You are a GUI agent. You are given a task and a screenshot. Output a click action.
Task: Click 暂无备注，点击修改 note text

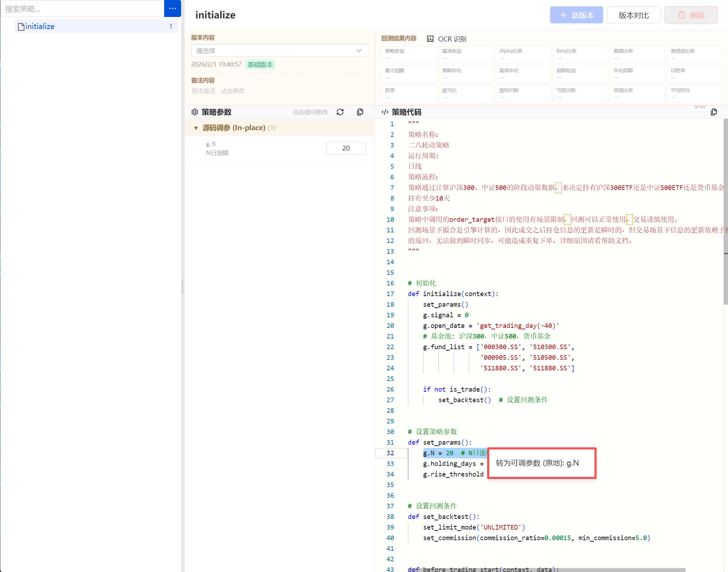[x=218, y=91]
